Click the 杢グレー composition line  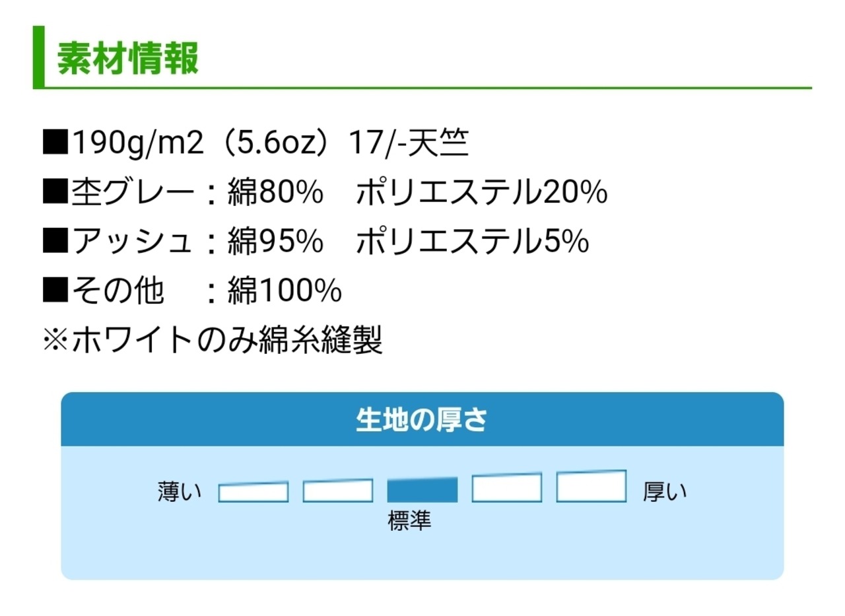[325, 193]
